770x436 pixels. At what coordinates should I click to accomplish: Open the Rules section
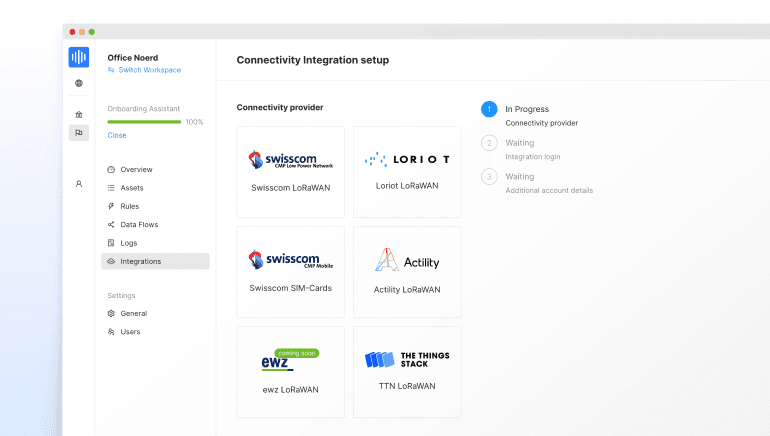[155, 206]
